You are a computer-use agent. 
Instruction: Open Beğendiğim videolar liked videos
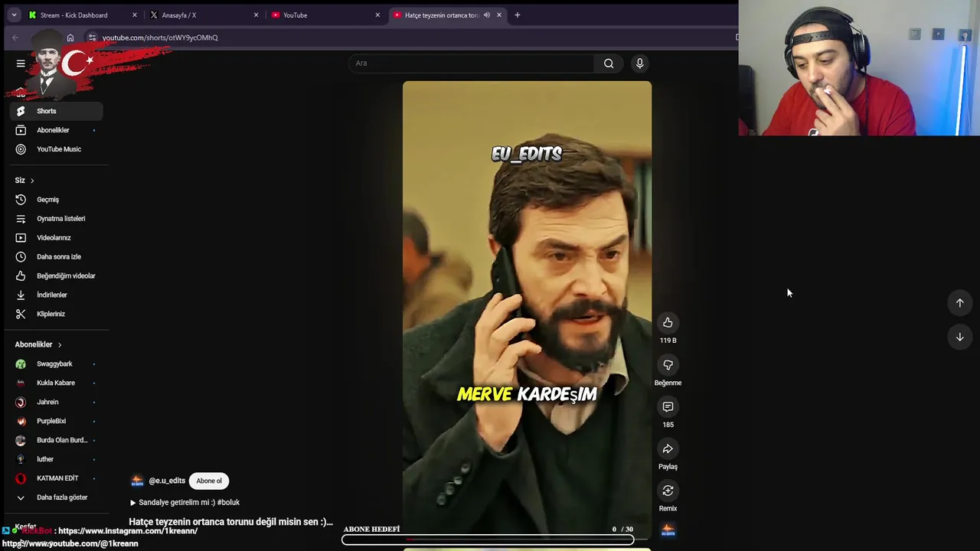[x=57, y=276]
